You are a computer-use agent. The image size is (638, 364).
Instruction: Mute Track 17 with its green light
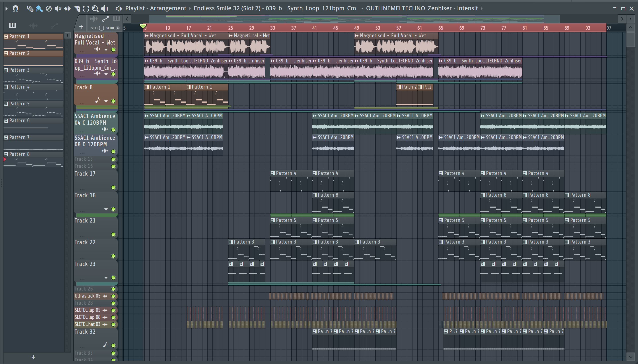[113, 188]
